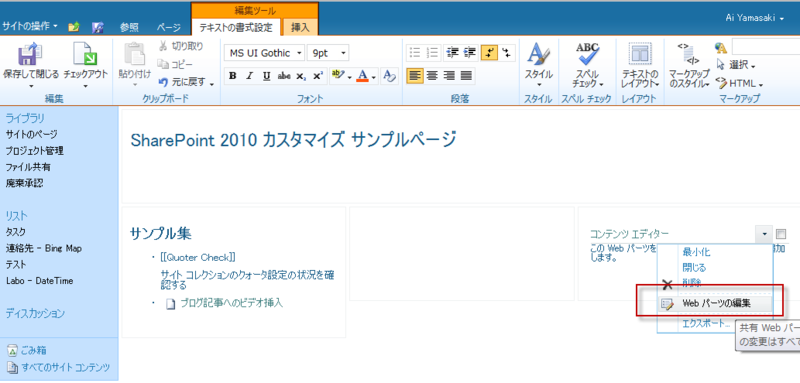Screen dimensions: 800x383
Task: Open 廃棄承認 library
Action: (24, 183)
